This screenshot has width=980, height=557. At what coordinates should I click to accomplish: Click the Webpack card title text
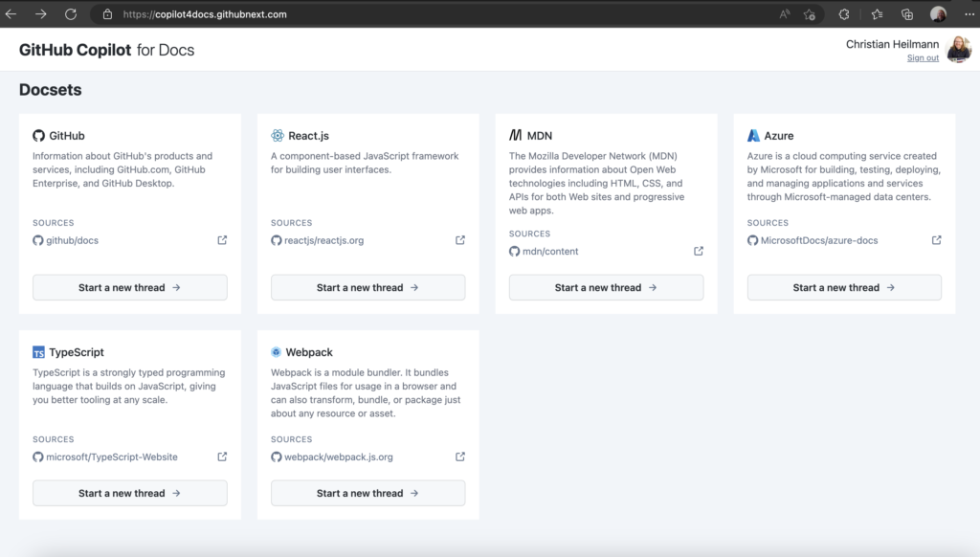309,352
